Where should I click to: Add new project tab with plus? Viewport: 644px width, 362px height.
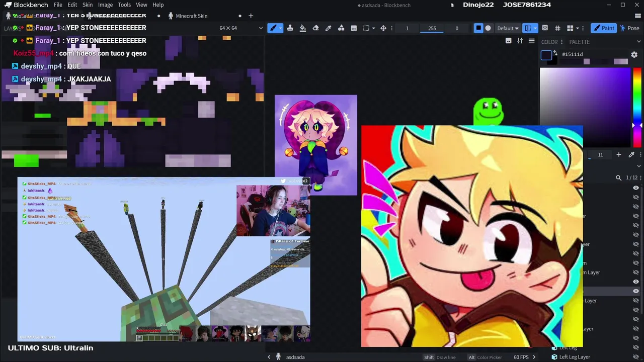pyautogui.click(x=251, y=16)
